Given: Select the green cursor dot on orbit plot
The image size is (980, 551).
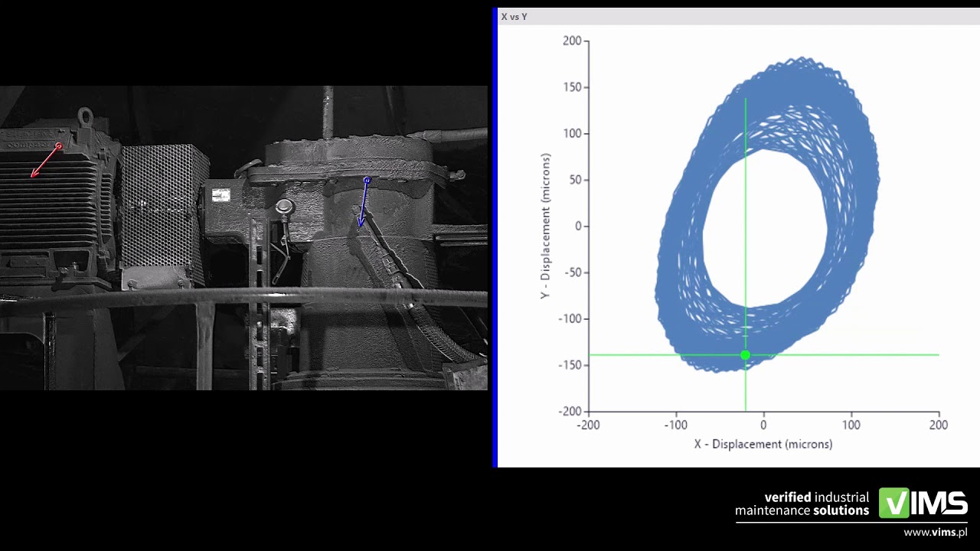Looking at the screenshot, I should (746, 355).
